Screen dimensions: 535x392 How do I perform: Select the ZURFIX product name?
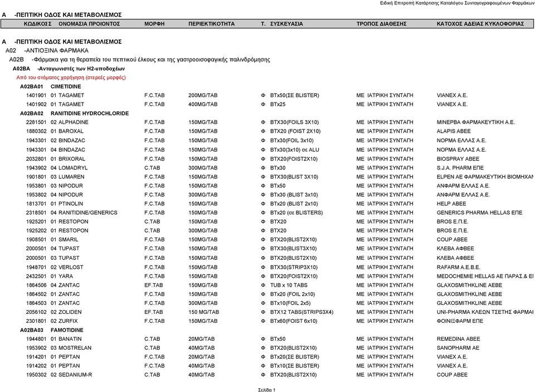pos(68,321)
